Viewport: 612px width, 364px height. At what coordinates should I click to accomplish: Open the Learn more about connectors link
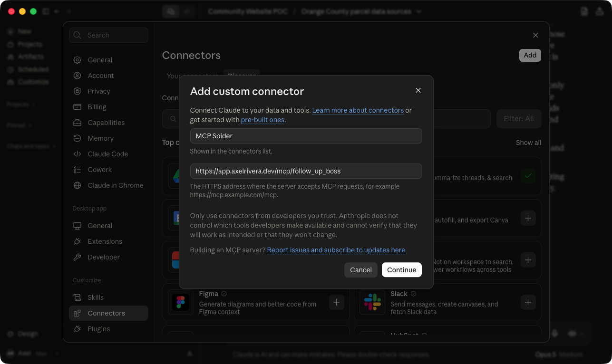358,110
